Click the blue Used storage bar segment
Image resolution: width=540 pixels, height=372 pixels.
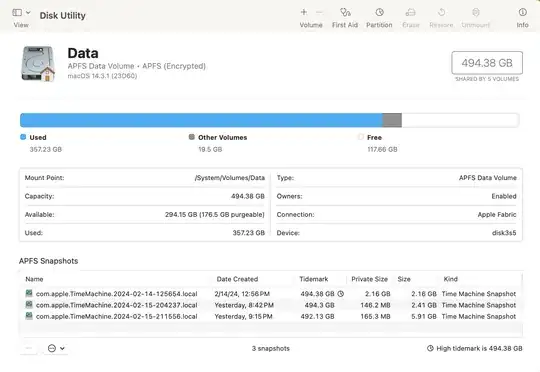click(x=201, y=120)
